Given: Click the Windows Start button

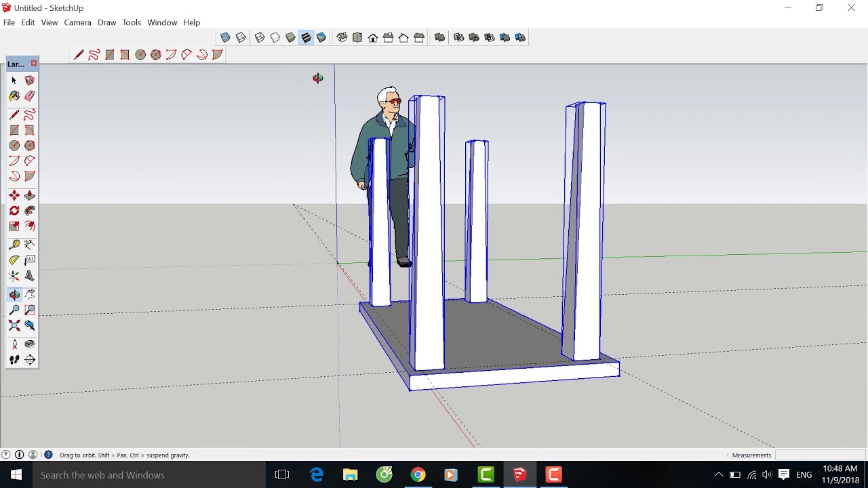Looking at the screenshot, I should [x=16, y=475].
